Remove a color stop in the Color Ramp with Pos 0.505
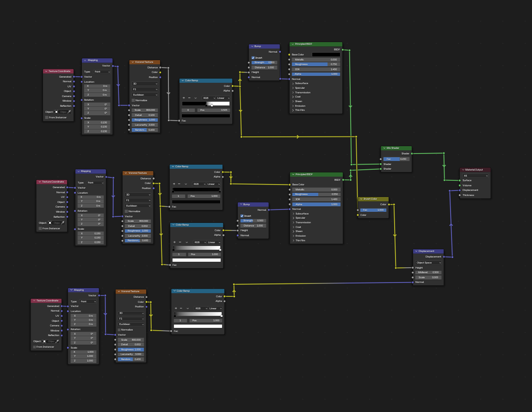Image resolution: width=532 pixels, height=412 pixels. click(x=189, y=98)
